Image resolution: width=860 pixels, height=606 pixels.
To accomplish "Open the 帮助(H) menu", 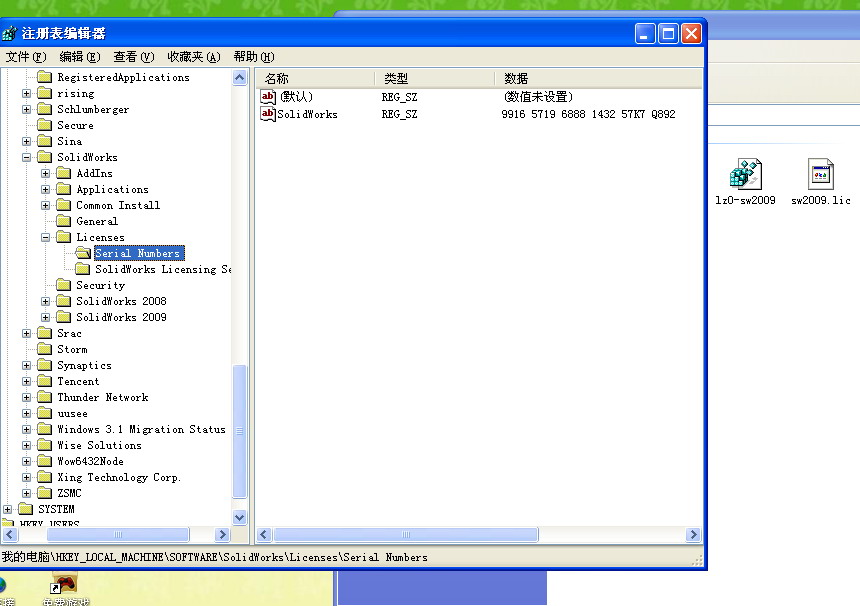I will pos(253,57).
